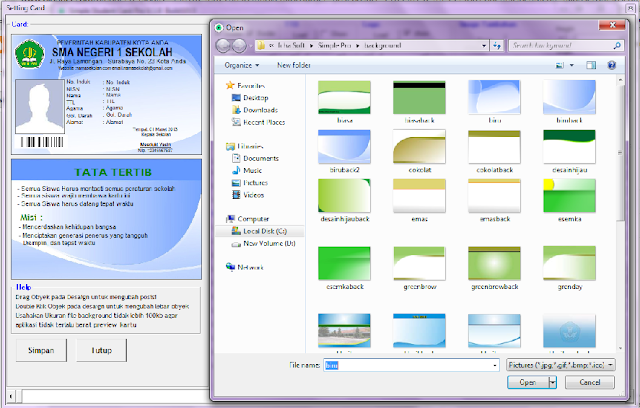
Task: Click inside the File name field
Action: pyautogui.click(x=408, y=365)
